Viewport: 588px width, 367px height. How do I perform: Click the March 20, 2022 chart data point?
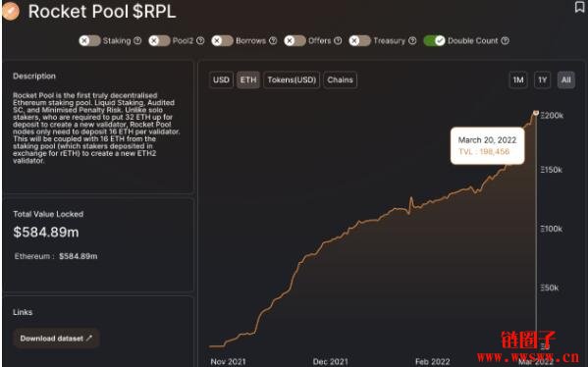(536, 113)
